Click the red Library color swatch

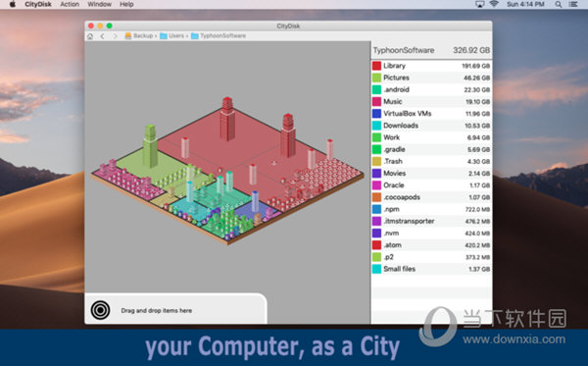click(x=376, y=66)
